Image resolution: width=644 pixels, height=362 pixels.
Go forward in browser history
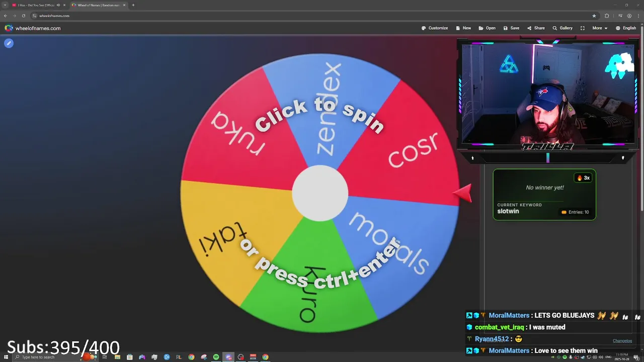(x=15, y=16)
